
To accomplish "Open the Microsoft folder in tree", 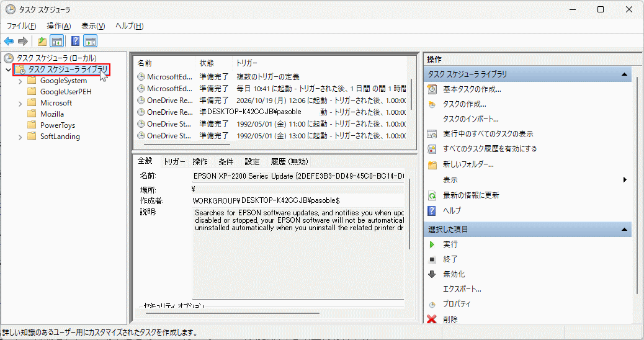I will click(x=56, y=102).
